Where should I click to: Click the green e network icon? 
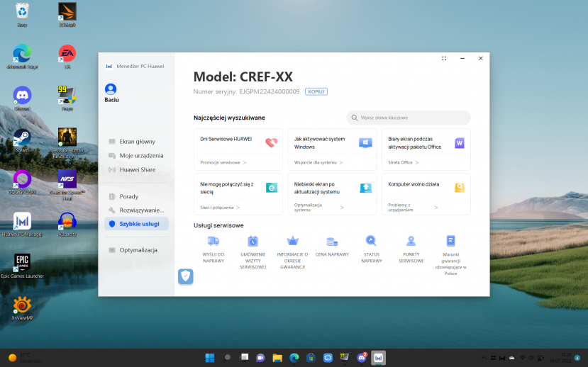272,188
